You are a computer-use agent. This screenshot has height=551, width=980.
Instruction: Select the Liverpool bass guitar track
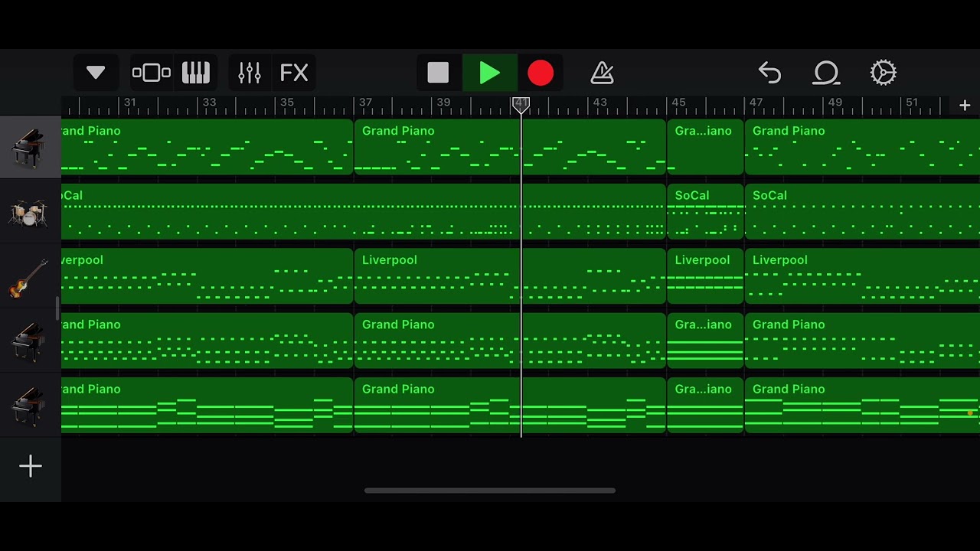tap(30, 276)
